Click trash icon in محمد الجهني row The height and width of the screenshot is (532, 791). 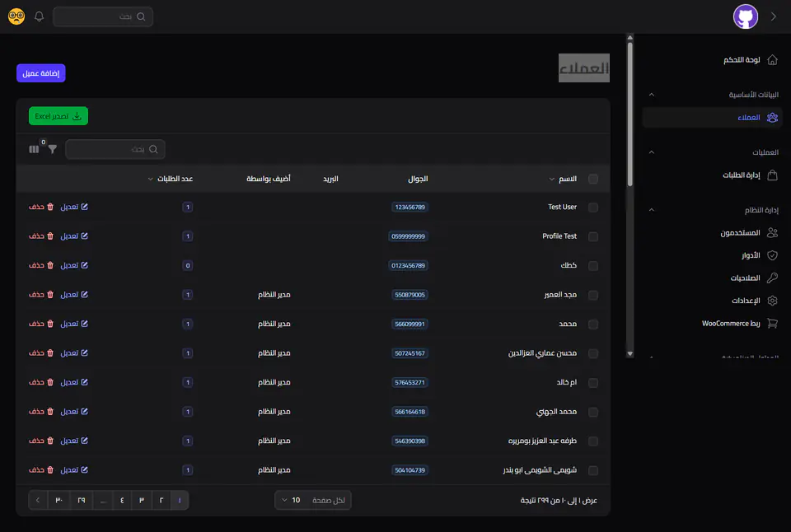click(50, 412)
